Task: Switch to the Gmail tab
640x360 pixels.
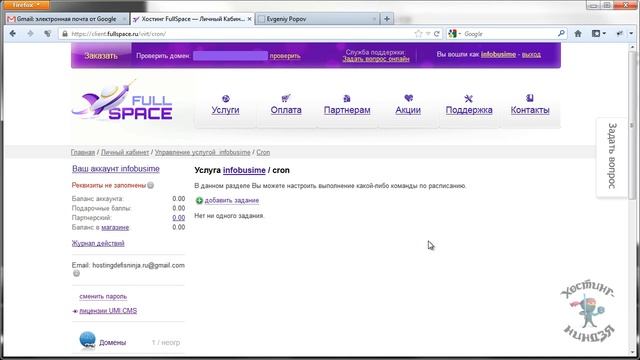Action: pyautogui.click(x=67, y=19)
